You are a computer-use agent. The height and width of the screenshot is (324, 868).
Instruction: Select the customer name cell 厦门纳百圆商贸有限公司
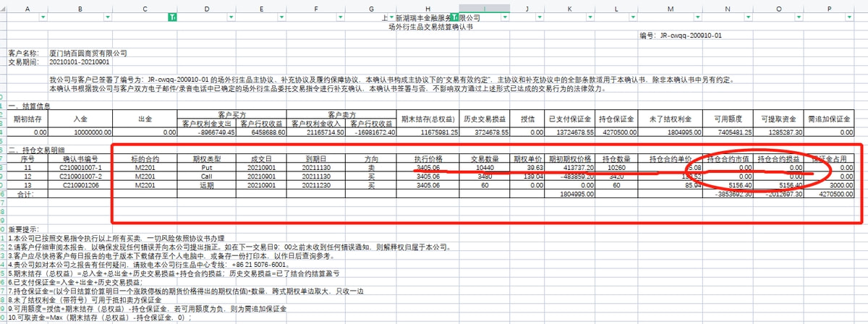(88, 54)
